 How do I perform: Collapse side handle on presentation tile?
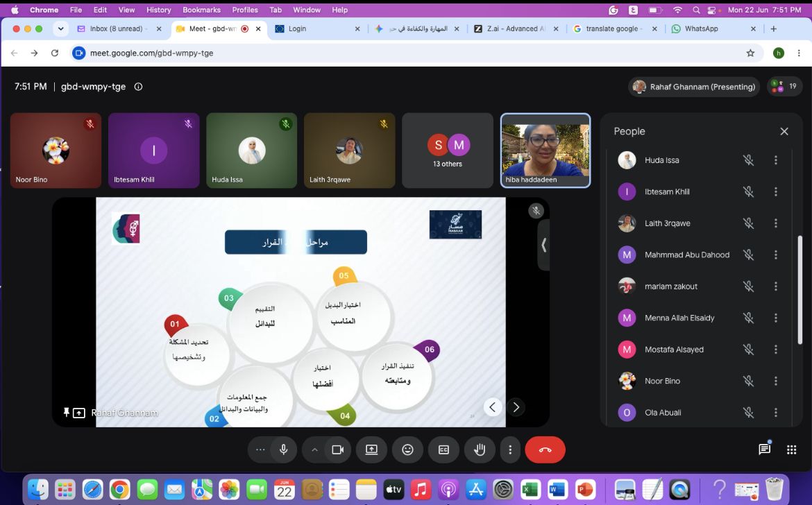click(543, 246)
